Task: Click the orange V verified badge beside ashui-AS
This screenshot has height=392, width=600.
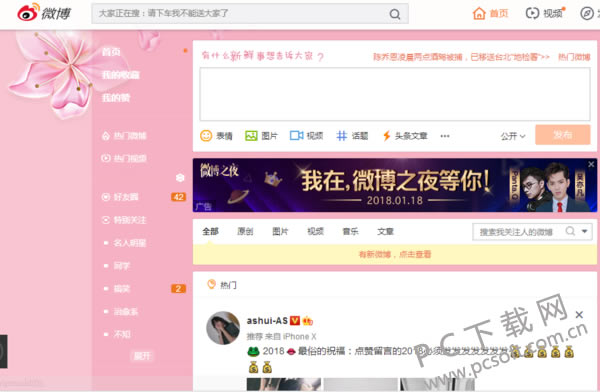Action: [x=295, y=321]
